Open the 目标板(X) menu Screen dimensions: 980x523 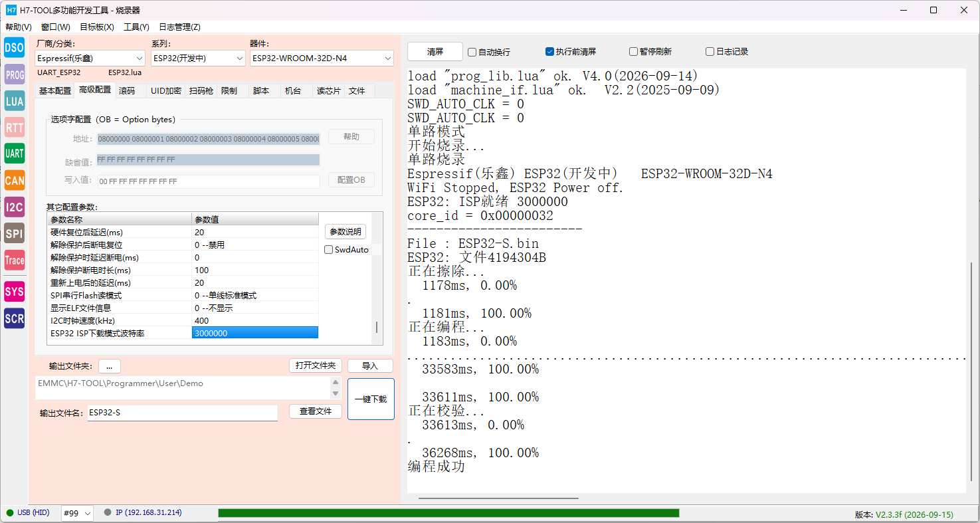click(97, 27)
